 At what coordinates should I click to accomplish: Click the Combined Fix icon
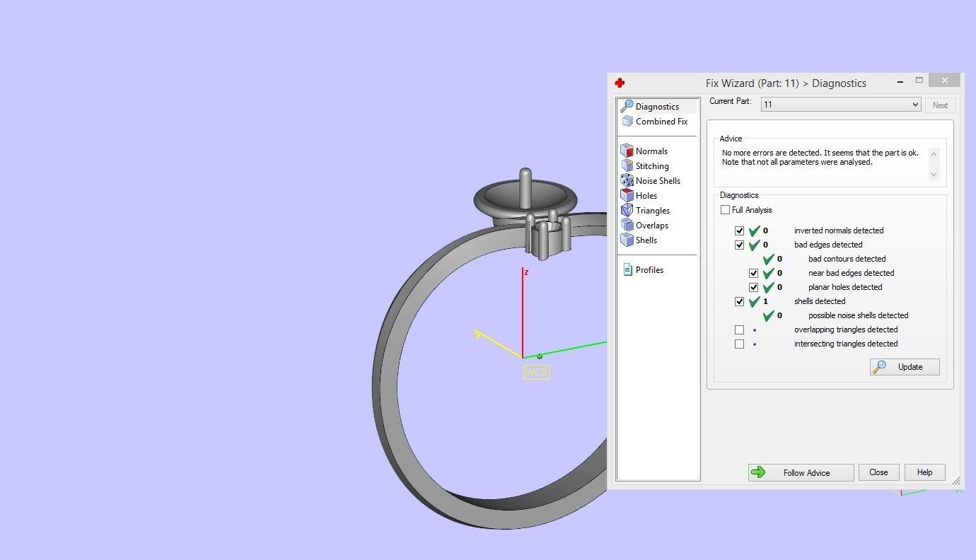tap(627, 121)
